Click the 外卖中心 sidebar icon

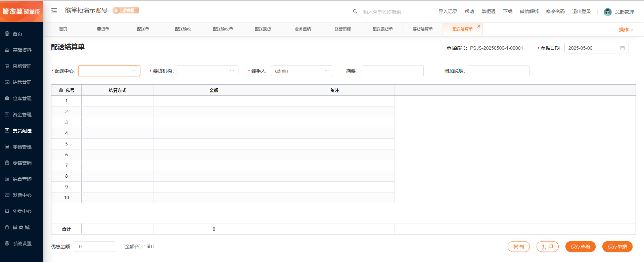[7, 211]
